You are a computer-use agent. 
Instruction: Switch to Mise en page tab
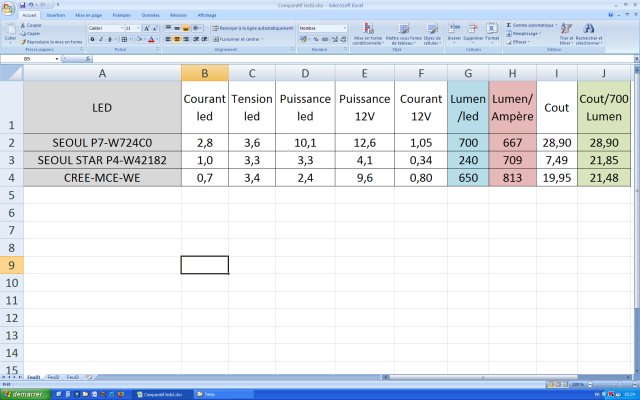[89, 15]
